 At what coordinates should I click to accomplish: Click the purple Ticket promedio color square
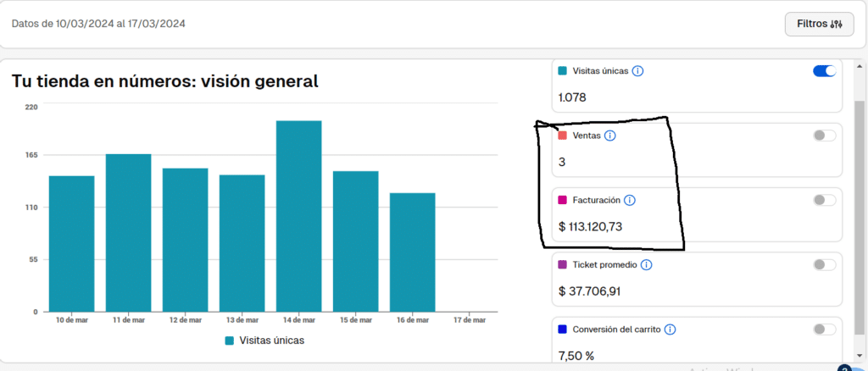563,265
